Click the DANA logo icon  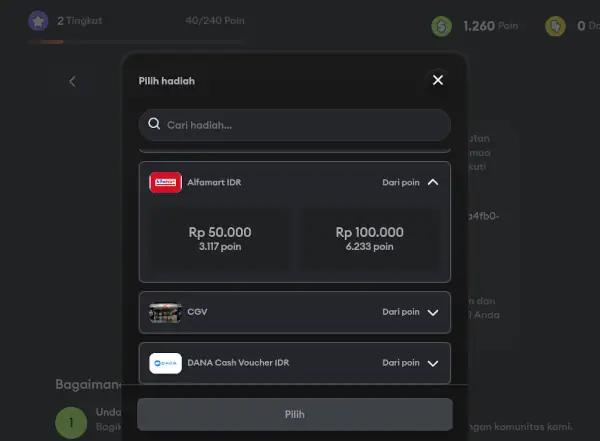click(165, 363)
